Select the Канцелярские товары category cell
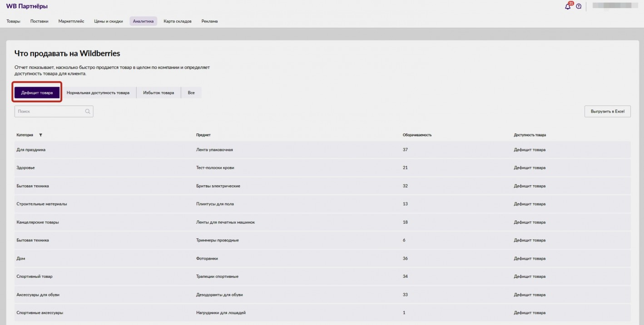 tap(38, 222)
